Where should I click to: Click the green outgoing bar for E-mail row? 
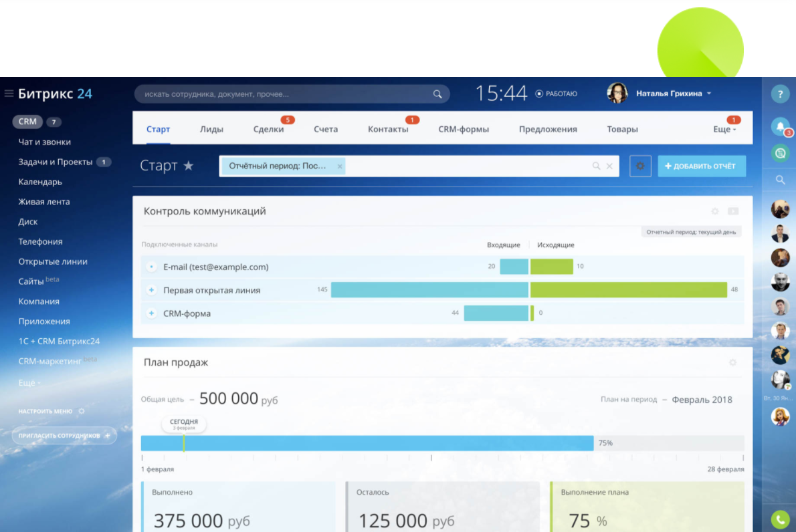551,266
